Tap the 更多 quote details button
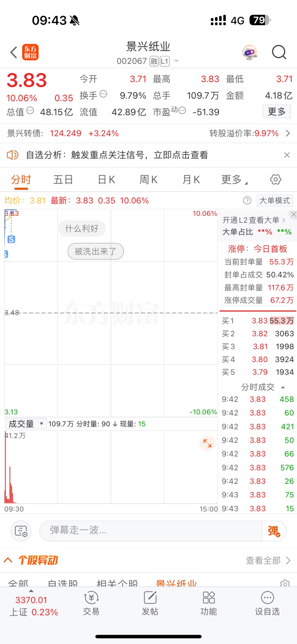 coord(277,112)
